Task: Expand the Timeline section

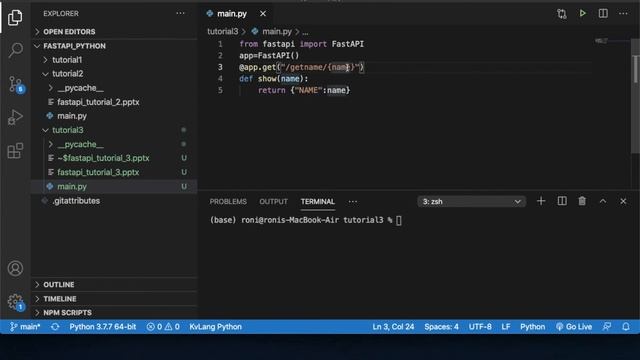Action: click(114, 299)
